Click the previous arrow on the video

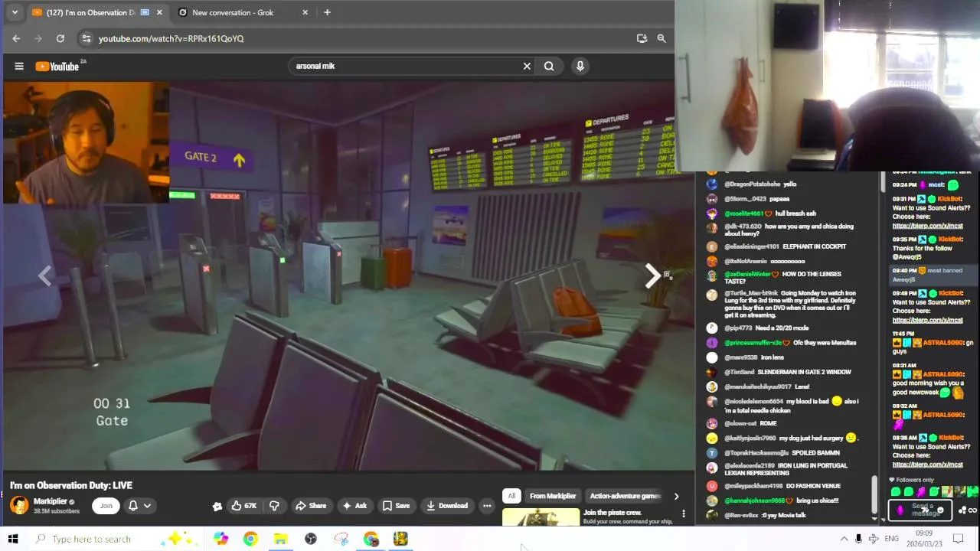(44, 276)
